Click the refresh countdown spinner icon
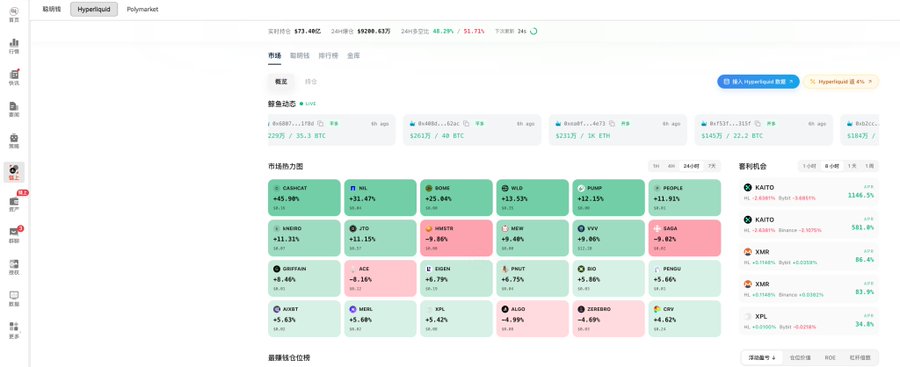 [x=533, y=31]
